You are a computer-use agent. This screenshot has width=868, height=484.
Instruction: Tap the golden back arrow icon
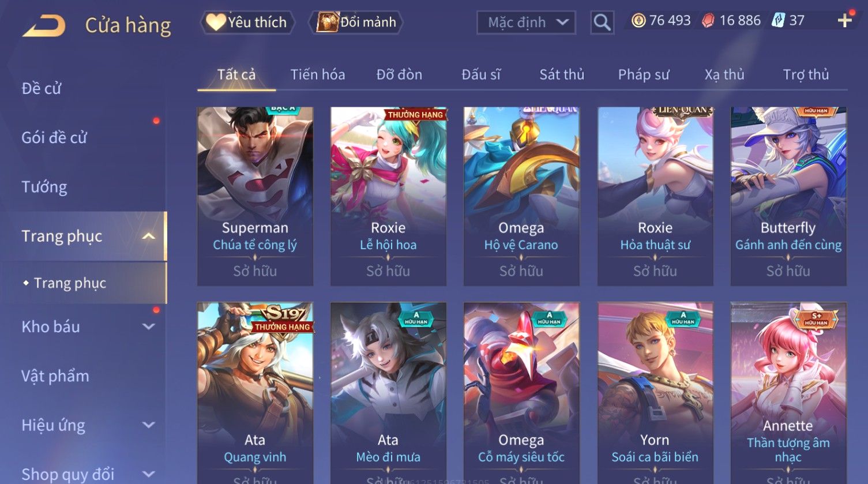(x=44, y=25)
